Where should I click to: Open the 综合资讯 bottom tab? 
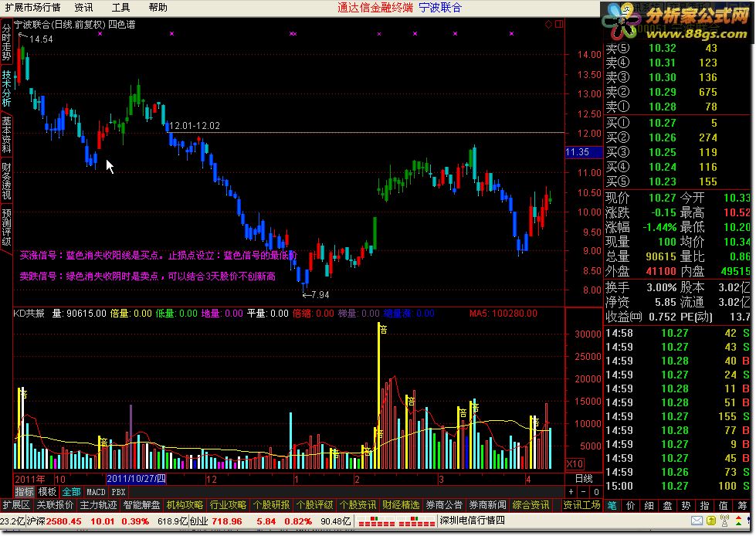[x=531, y=504]
